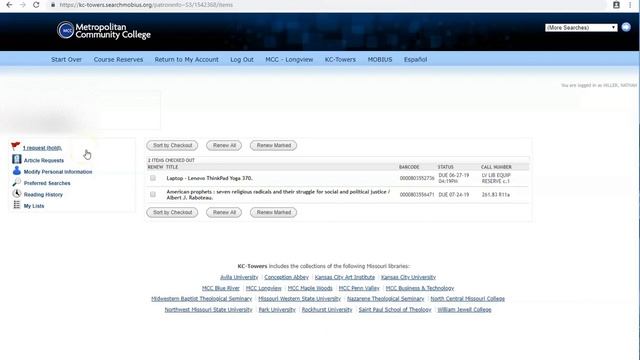The width and height of the screenshot is (640, 360).
Task: Visit the MCC Maple Woods link
Action: [x=310, y=288]
